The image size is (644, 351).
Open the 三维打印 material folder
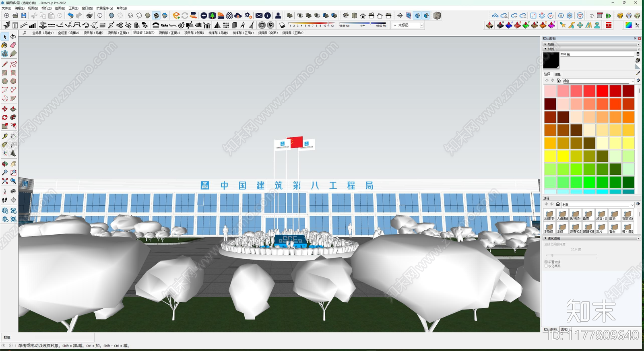(549, 215)
